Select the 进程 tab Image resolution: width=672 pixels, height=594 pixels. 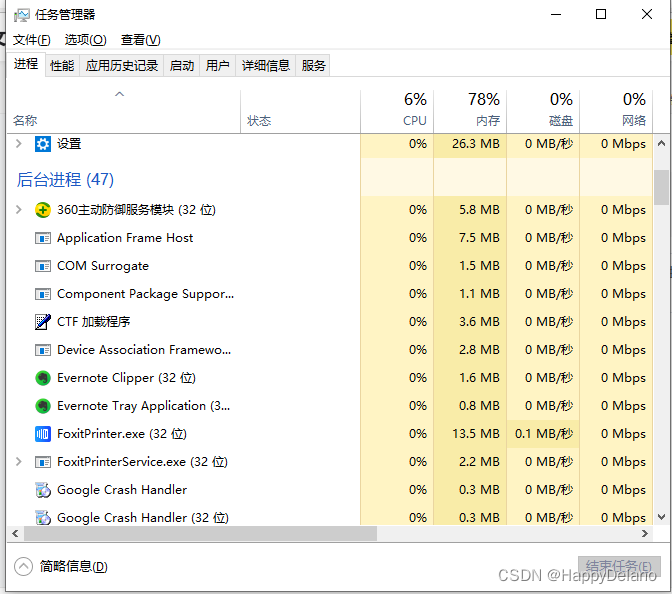click(x=26, y=64)
